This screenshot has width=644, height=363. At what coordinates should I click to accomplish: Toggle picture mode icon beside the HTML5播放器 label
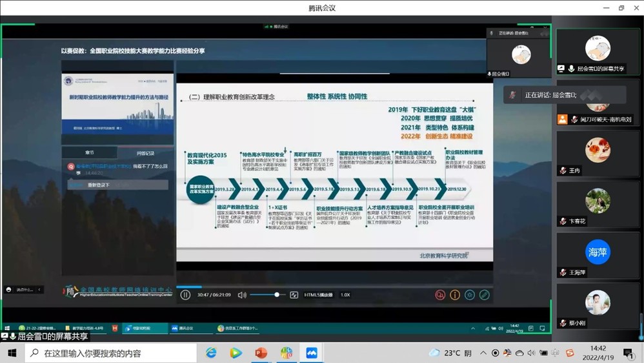click(294, 295)
